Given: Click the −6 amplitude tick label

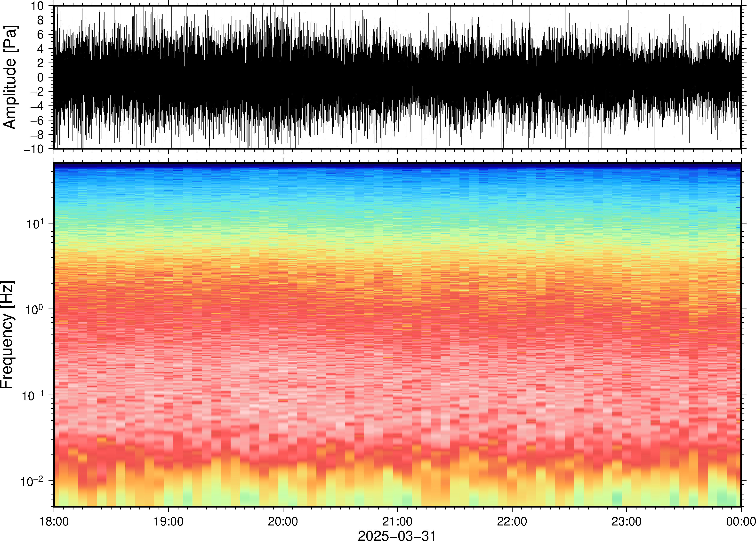Looking at the screenshot, I should [x=37, y=120].
